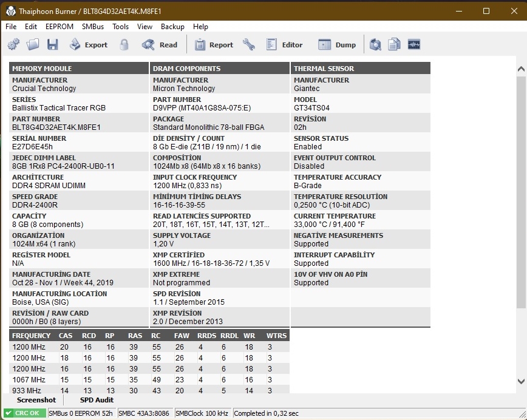Click the serial number E27D6E45h
The image size is (527, 420).
32,147
